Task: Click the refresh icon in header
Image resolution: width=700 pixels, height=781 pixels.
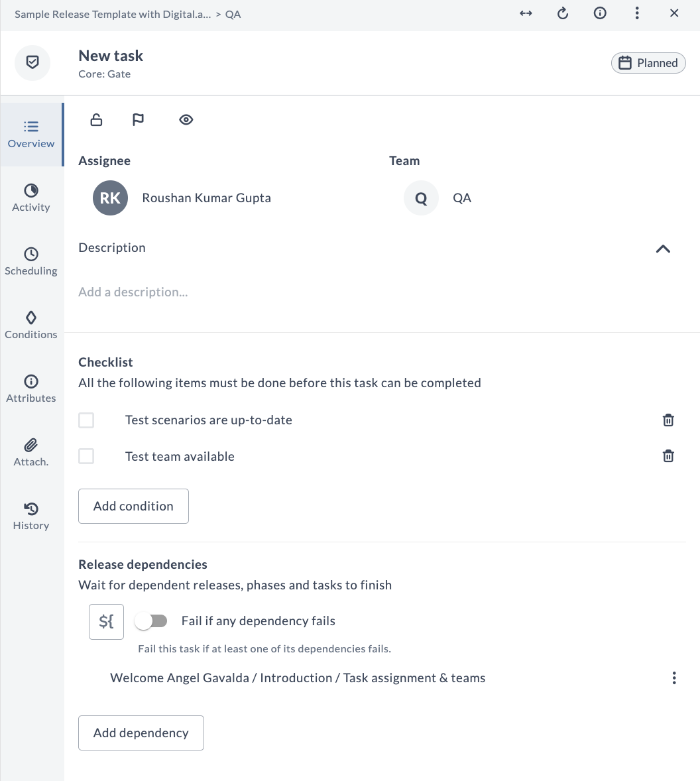Action: 563,13
